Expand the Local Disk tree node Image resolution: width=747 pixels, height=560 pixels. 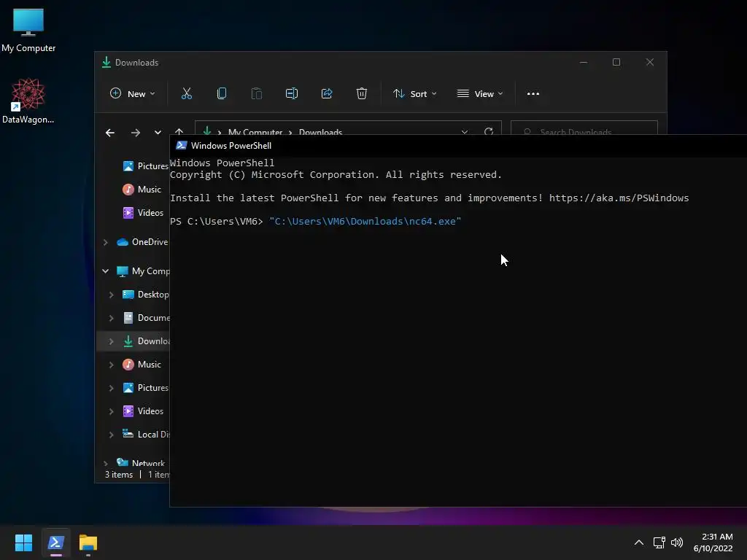tap(111, 435)
